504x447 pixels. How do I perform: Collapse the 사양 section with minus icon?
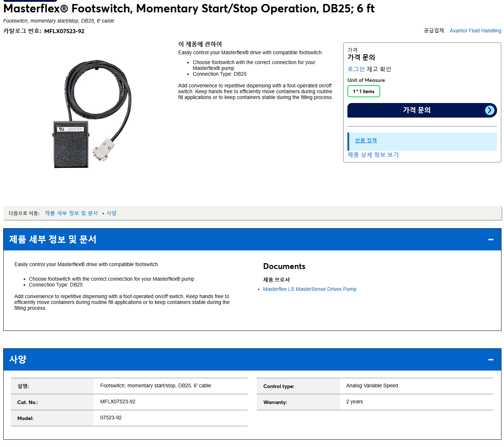[x=491, y=360]
